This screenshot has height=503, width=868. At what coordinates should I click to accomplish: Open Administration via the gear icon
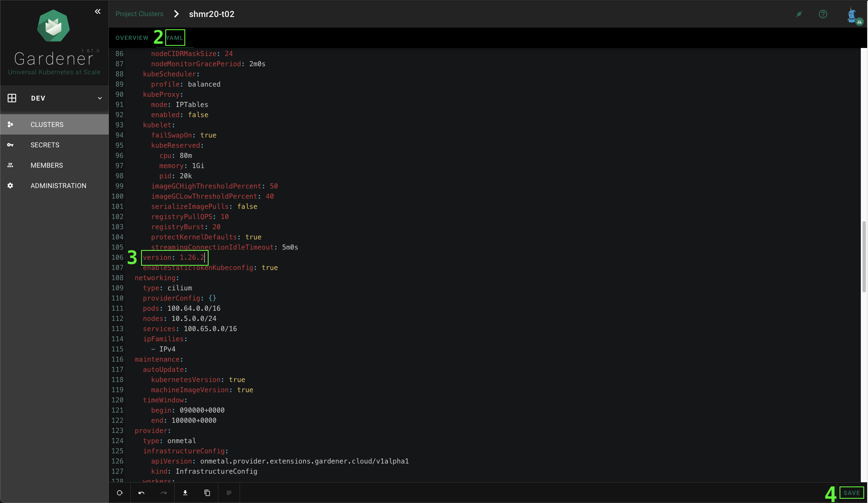[x=10, y=185]
